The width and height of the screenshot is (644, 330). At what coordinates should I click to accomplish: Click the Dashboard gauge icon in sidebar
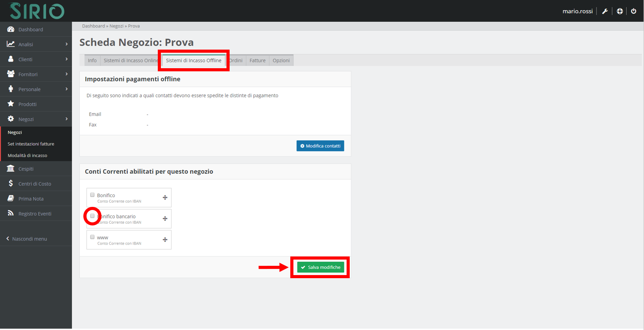coord(11,30)
